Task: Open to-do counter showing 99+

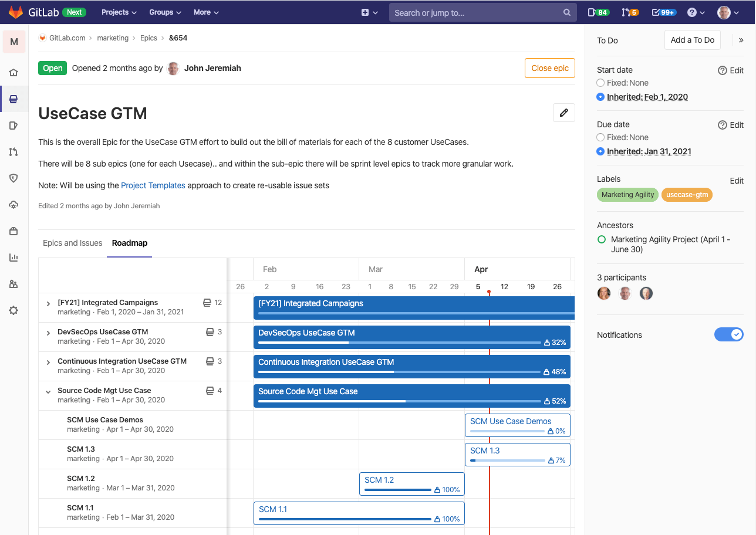Action: click(x=664, y=12)
